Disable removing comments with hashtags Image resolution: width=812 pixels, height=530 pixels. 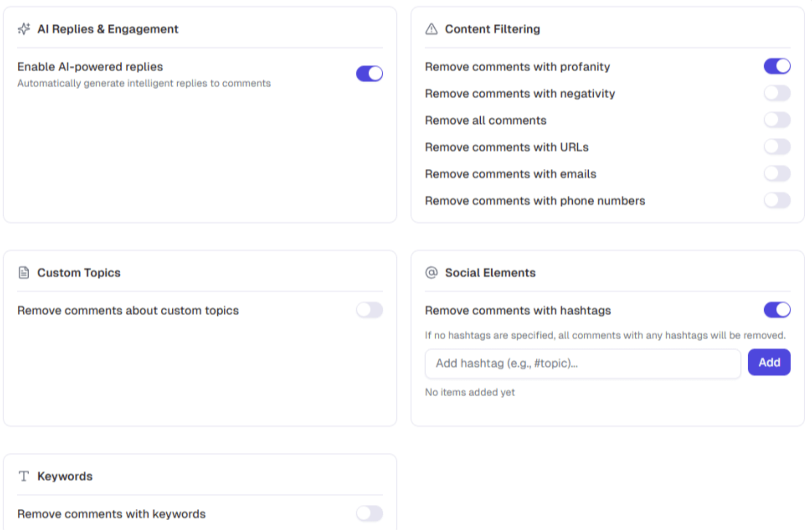coord(777,310)
